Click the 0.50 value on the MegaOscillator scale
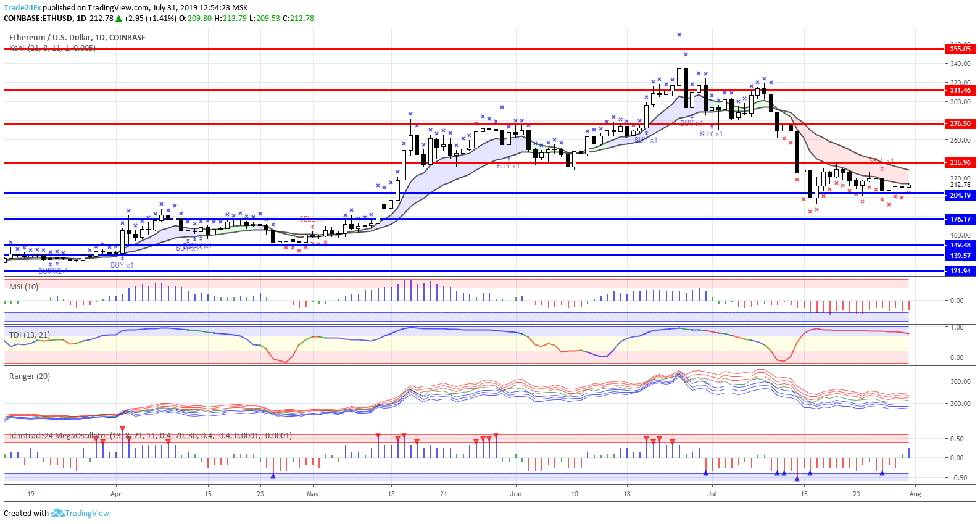Viewport: 980px width, 524px height. [957, 439]
